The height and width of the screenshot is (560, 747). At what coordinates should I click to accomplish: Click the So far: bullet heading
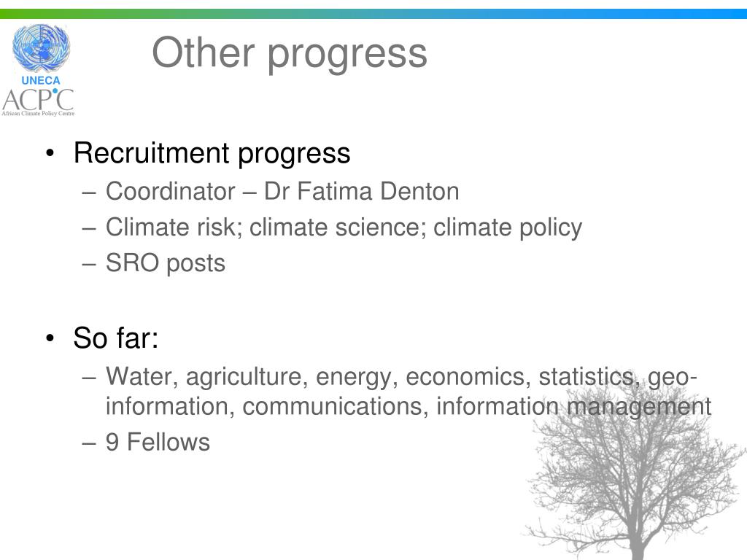[x=116, y=338]
